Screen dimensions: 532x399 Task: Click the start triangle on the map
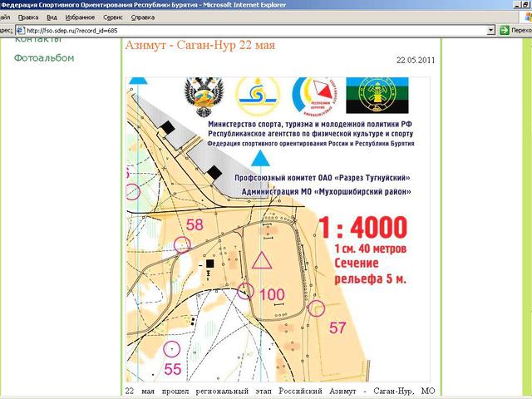click(x=262, y=260)
